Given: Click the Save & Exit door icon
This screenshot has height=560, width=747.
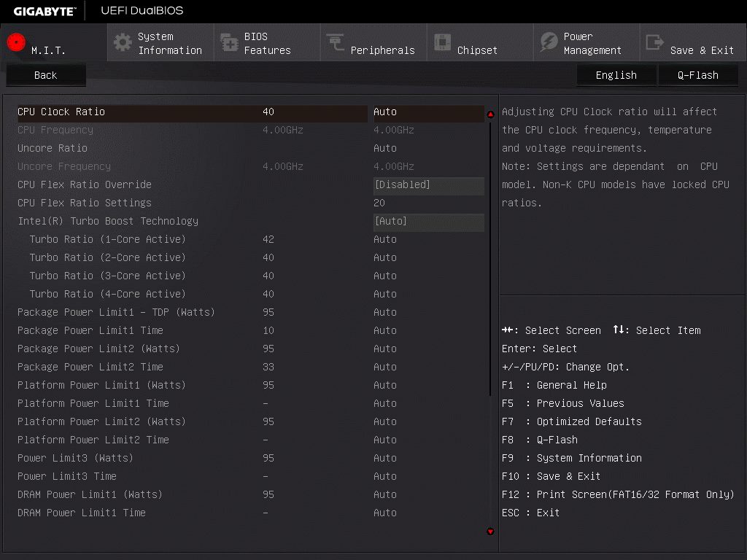Looking at the screenshot, I should click(x=654, y=42).
